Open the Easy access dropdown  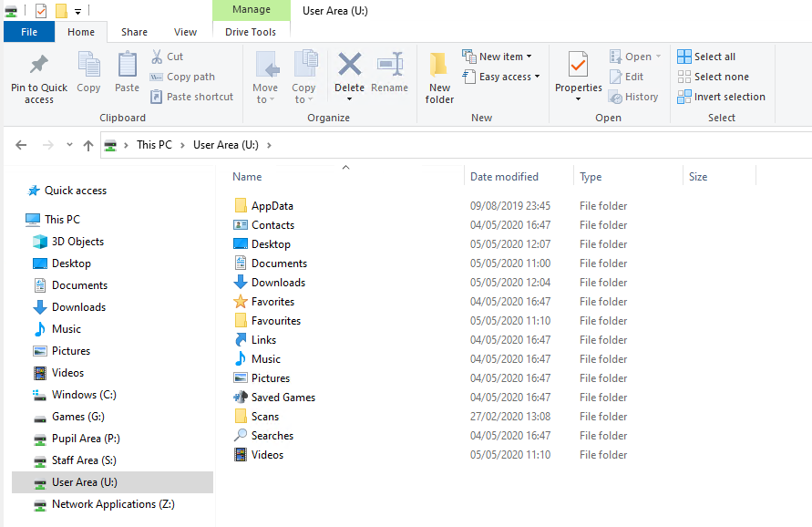click(x=501, y=77)
